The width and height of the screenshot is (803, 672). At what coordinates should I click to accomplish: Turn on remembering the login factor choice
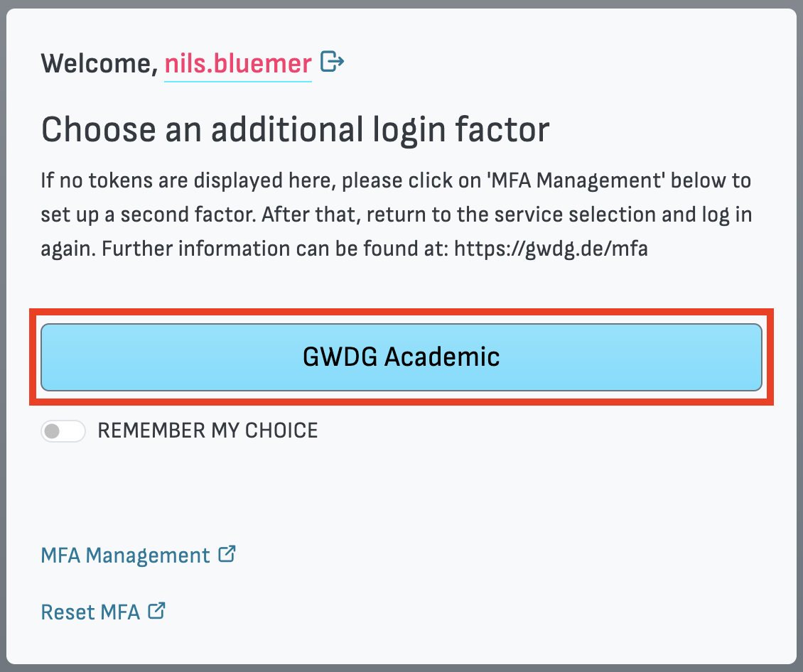pos(63,430)
